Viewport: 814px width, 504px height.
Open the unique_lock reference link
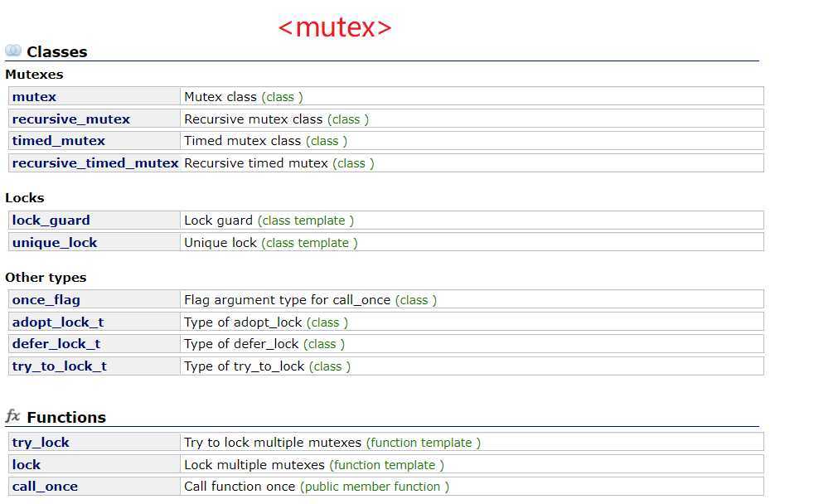coord(54,243)
